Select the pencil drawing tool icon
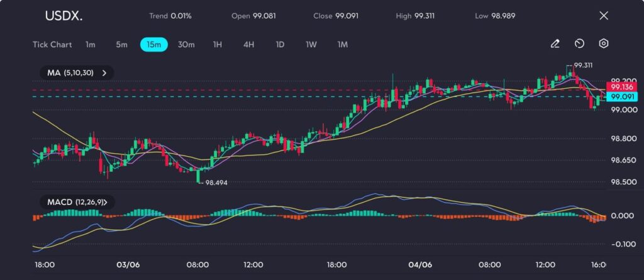This screenshot has width=644, height=280. coord(555,44)
